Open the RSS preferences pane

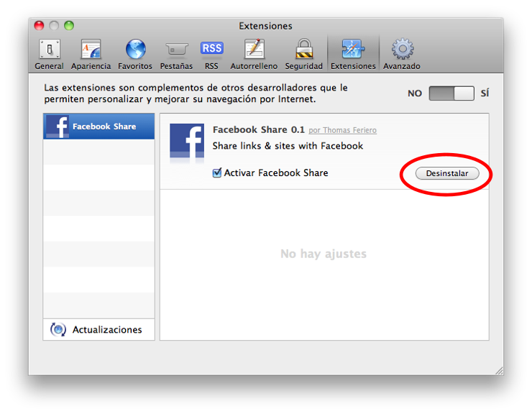[211, 55]
